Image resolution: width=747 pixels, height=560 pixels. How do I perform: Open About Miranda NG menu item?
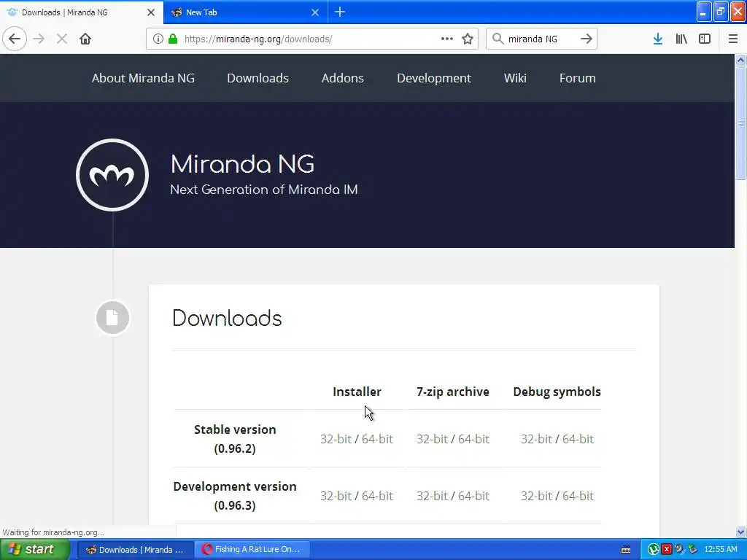click(144, 78)
